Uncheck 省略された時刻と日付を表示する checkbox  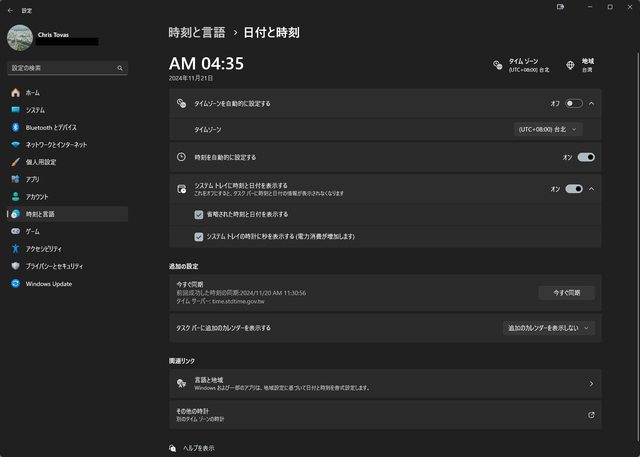[x=199, y=214]
